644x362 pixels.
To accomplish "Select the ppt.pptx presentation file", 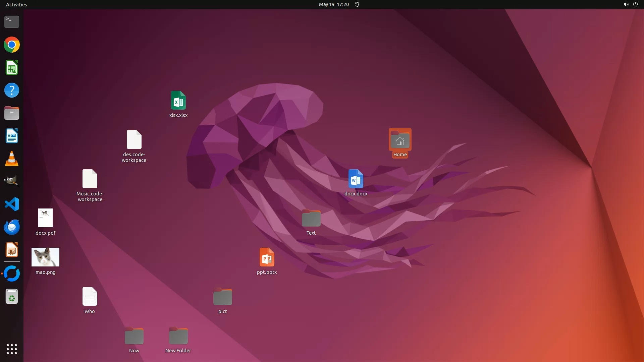I will point(267,257).
